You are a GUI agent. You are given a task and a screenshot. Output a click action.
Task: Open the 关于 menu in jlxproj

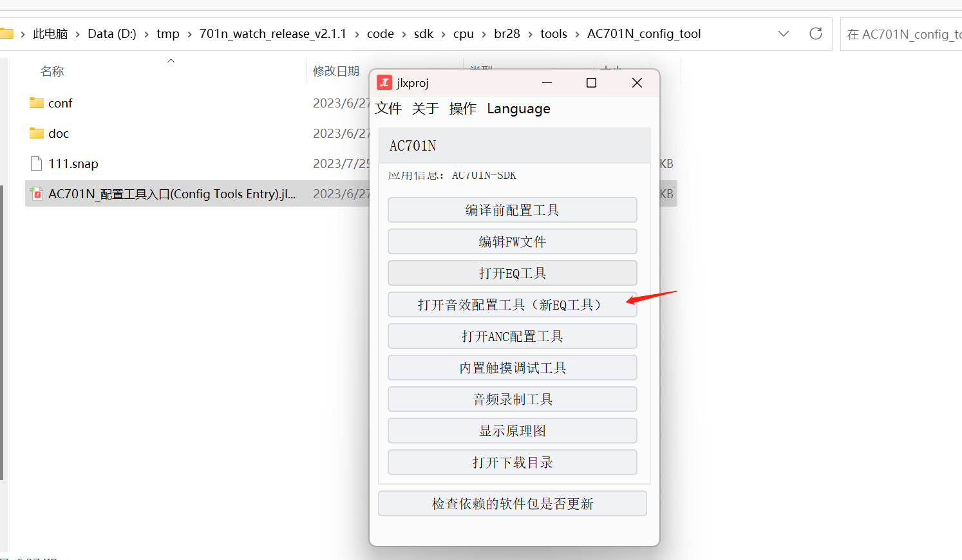click(426, 109)
